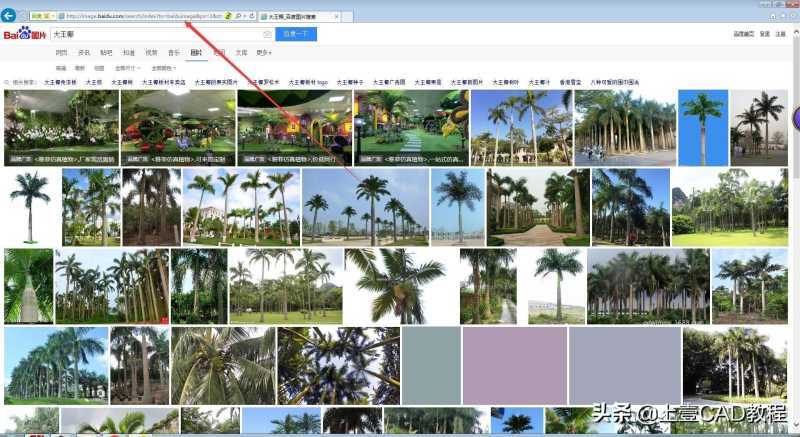Click the 登录 login link
Screen dimensions: 800x437
click(764, 34)
